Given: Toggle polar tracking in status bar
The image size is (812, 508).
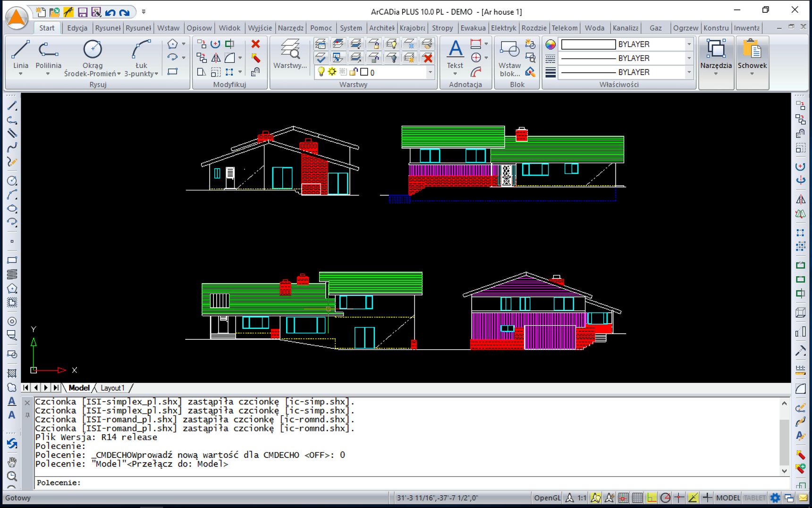Looking at the screenshot, I should (666, 498).
